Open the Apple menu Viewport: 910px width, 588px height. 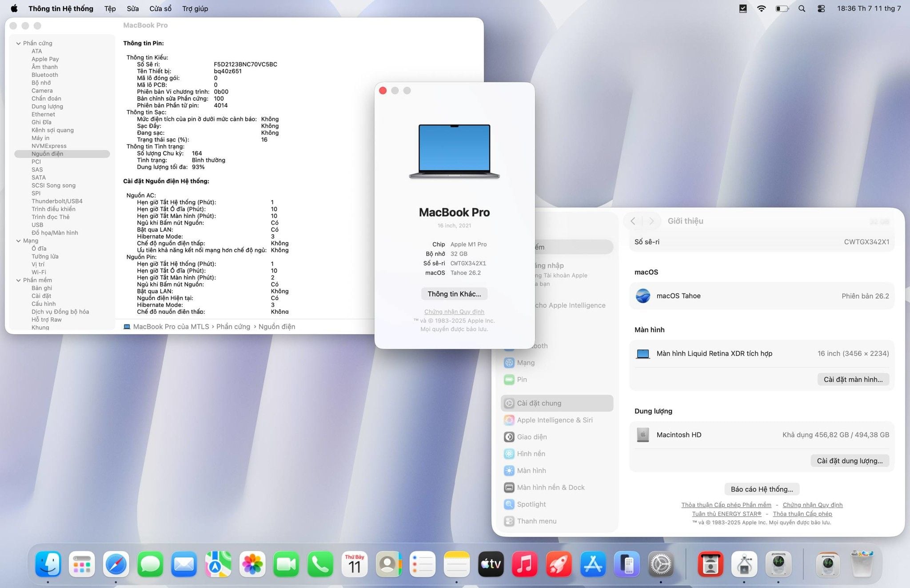tap(14, 8)
